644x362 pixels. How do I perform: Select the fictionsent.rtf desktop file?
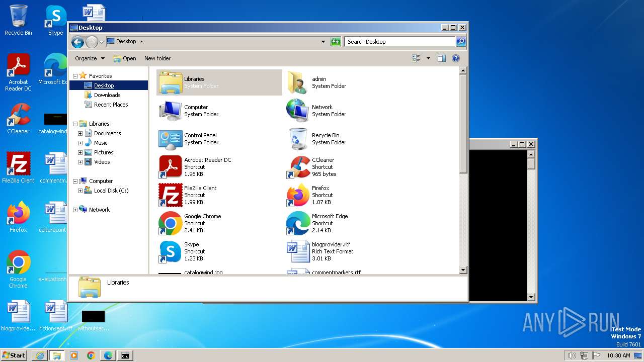(x=55, y=316)
